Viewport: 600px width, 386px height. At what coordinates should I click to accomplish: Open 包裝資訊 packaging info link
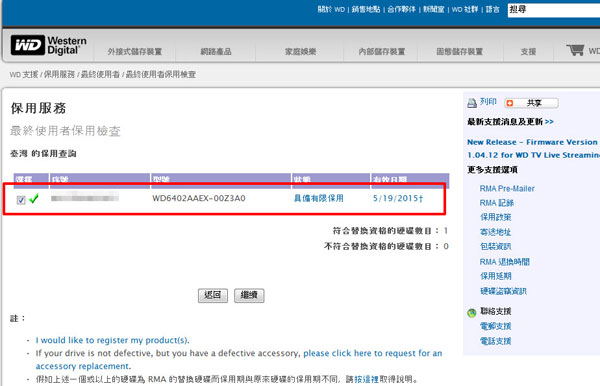pos(496,246)
